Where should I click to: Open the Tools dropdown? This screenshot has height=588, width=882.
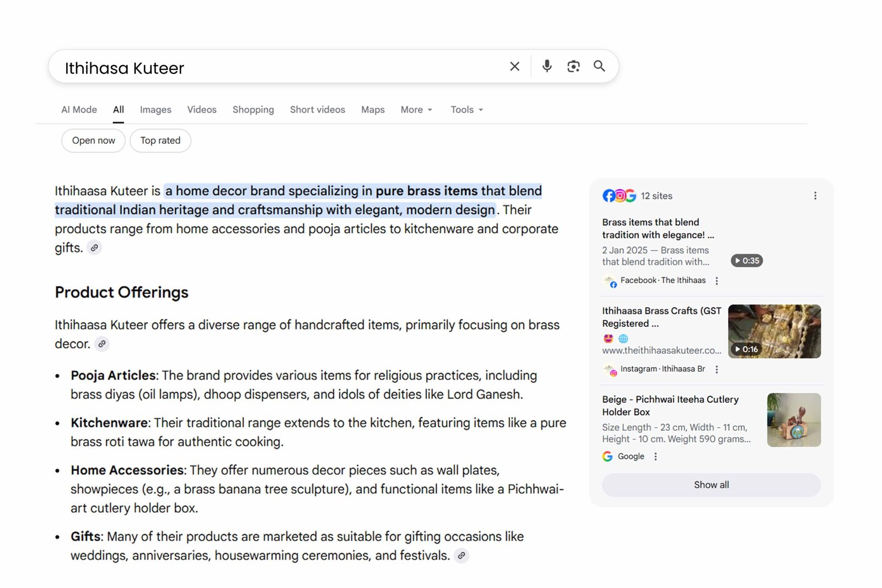click(x=466, y=110)
